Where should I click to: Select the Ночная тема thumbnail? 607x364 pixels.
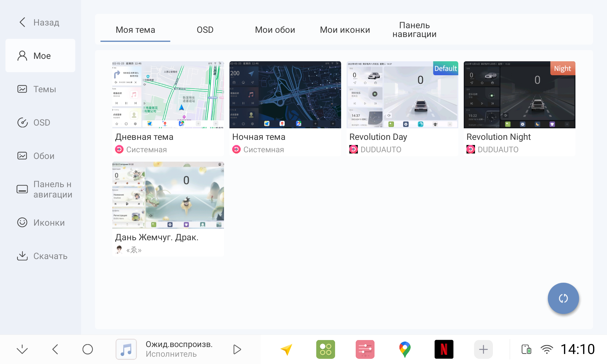285,95
